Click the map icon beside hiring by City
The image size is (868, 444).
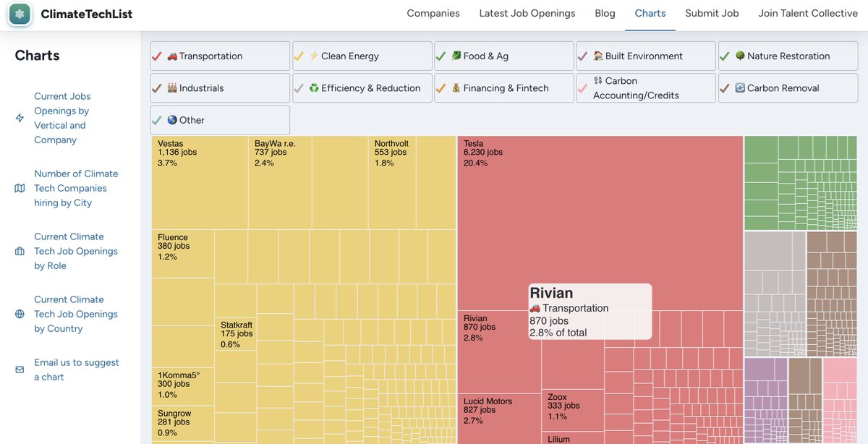point(20,188)
